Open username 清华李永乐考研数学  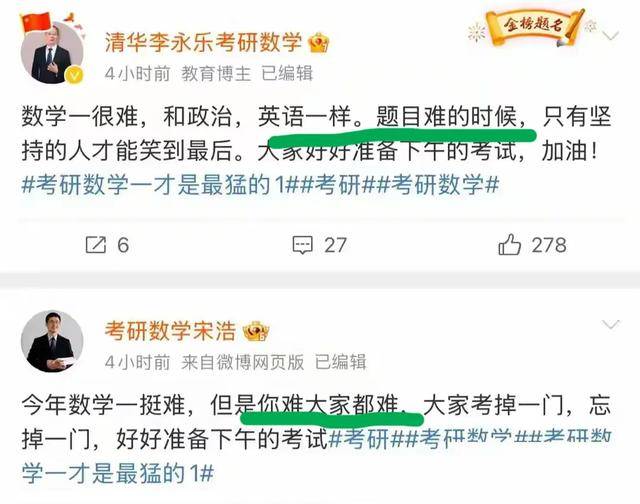coord(203,42)
